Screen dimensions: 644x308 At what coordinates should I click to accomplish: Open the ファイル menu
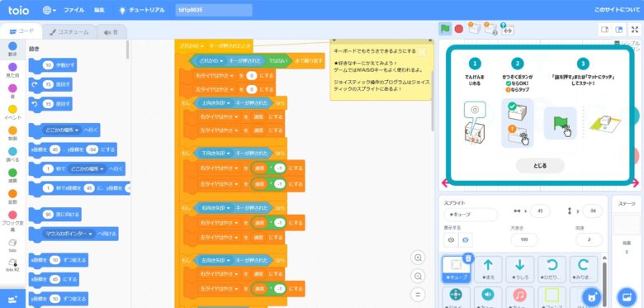tap(73, 10)
